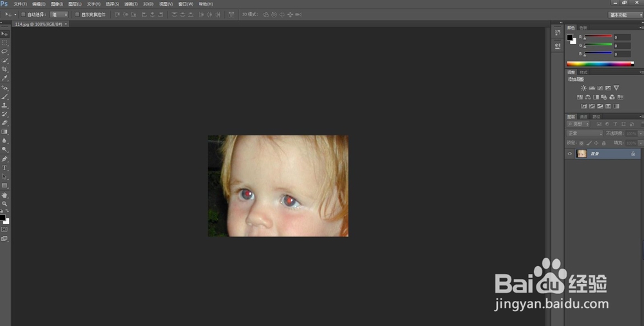
Task: Open the 文件(F) menu
Action: [x=20, y=4]
